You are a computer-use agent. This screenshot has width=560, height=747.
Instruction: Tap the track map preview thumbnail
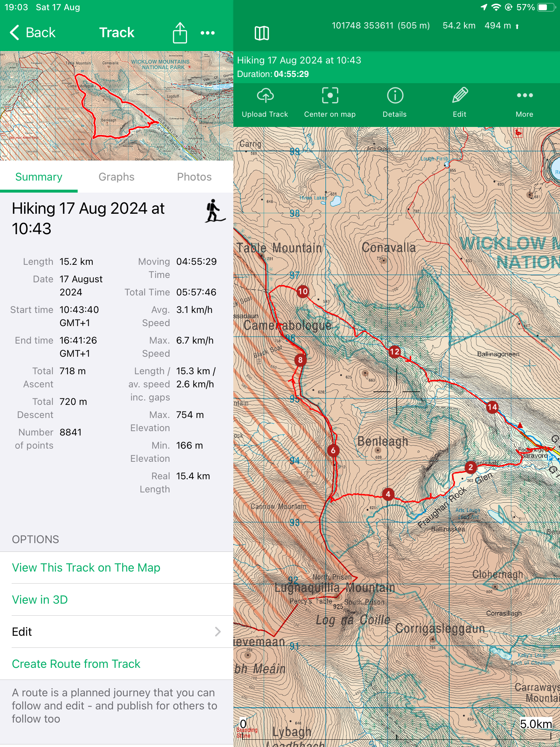click(117, 106)
